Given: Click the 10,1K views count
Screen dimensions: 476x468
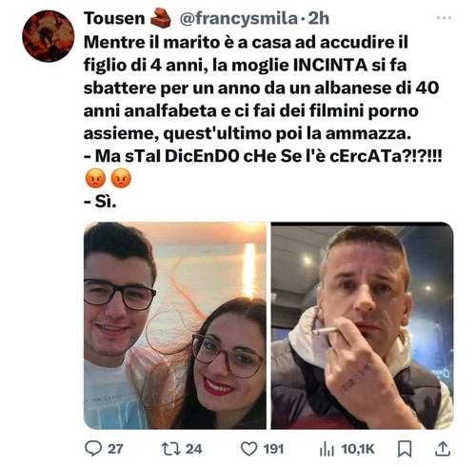Looking at the screenshot, I should (x=358, y=449).
